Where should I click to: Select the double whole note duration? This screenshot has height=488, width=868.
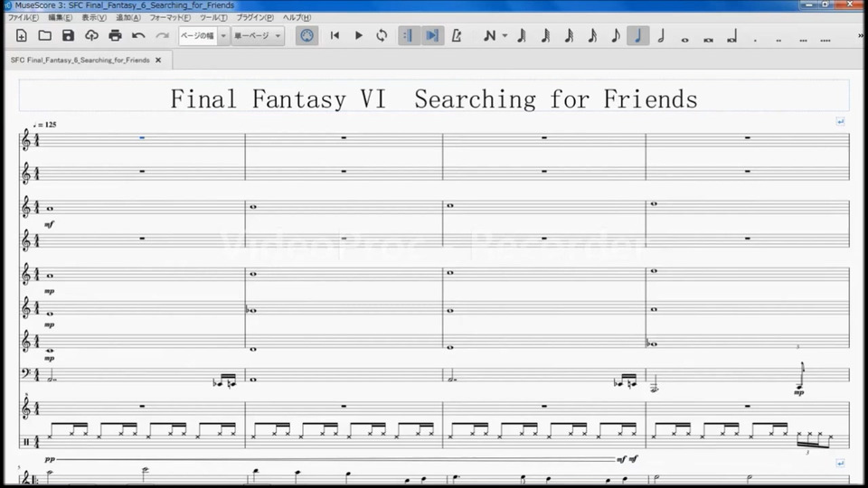point(709,39)
